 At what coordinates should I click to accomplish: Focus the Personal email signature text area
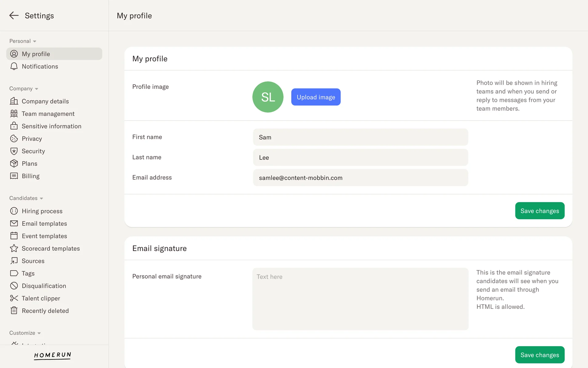[360, 299]
